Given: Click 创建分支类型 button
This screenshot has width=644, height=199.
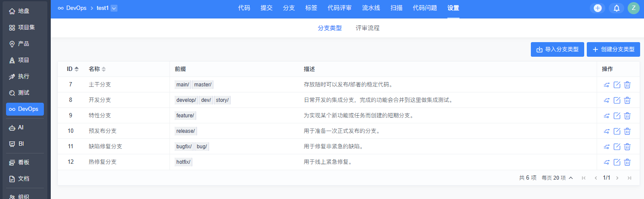Looking at the screenshot, I should click(613, 49).
